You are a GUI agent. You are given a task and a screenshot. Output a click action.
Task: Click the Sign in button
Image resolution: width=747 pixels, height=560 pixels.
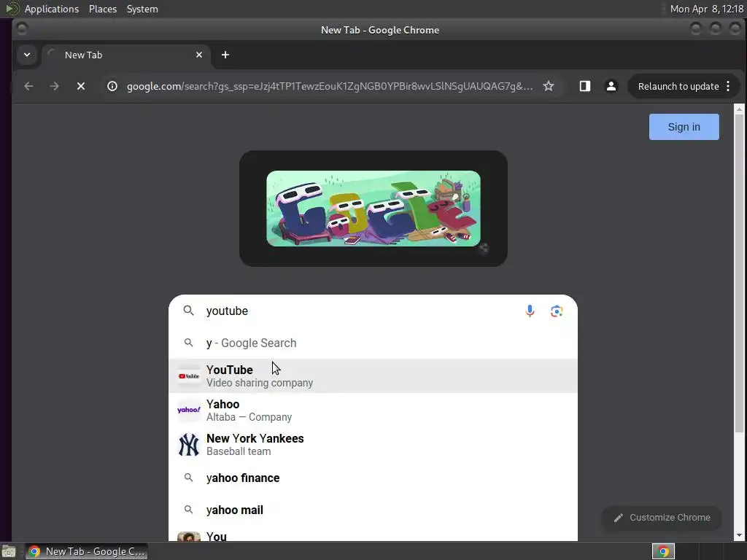pyautogui.click(x=684, y=127)
